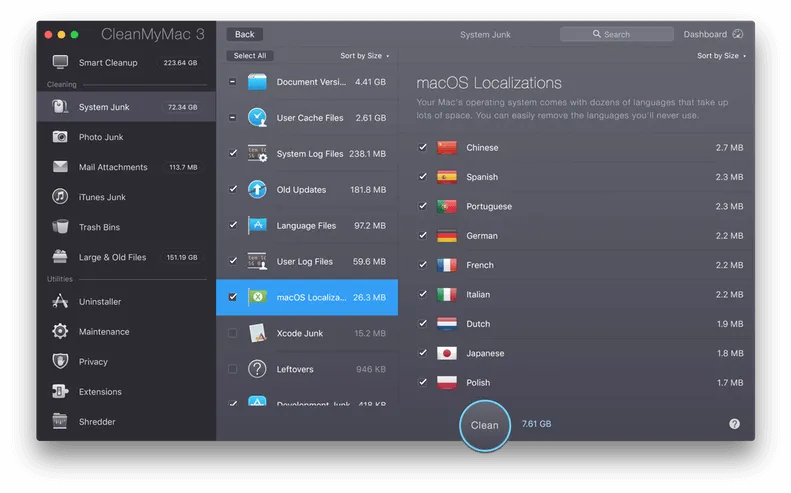Click User Cache Files clock icon
791x493 pixels.
(x=257, y=118)
